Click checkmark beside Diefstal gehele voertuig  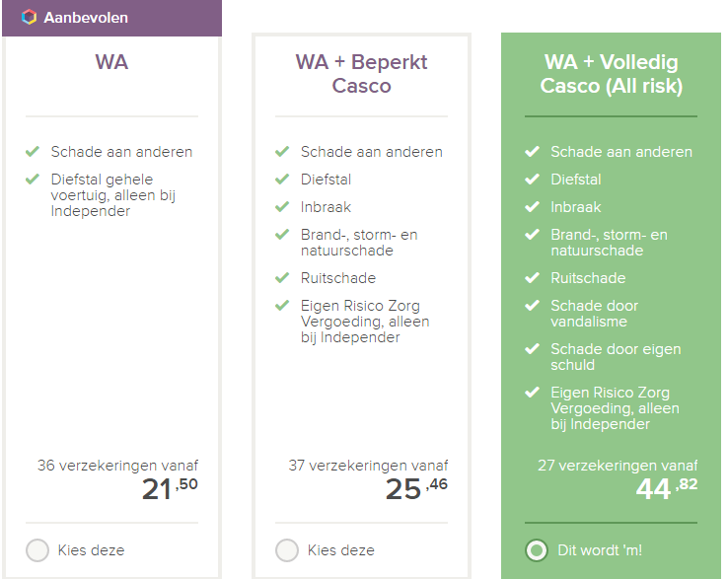pyautogui.click(x=32, y=179)
